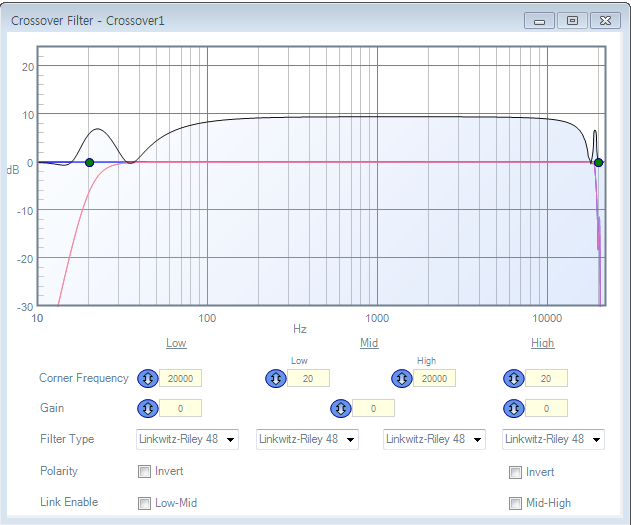
Task: Click the High gain adjust knob
Action: pos(514,408)
